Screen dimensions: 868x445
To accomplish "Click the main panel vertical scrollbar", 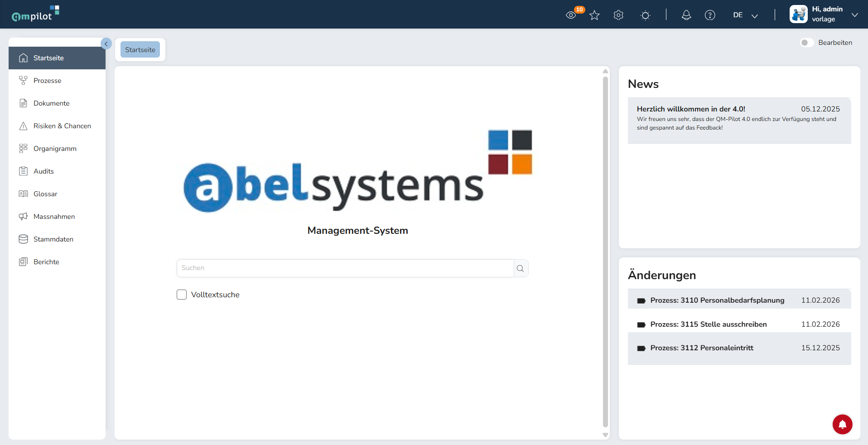I will (x=605, y=252).
